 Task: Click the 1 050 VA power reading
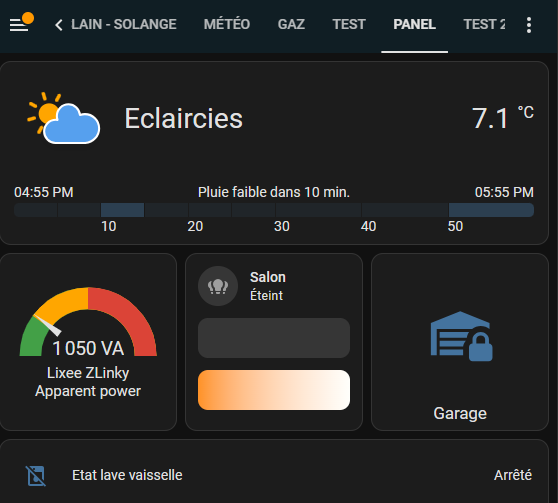pyautogui.click(x=88, y=348)
